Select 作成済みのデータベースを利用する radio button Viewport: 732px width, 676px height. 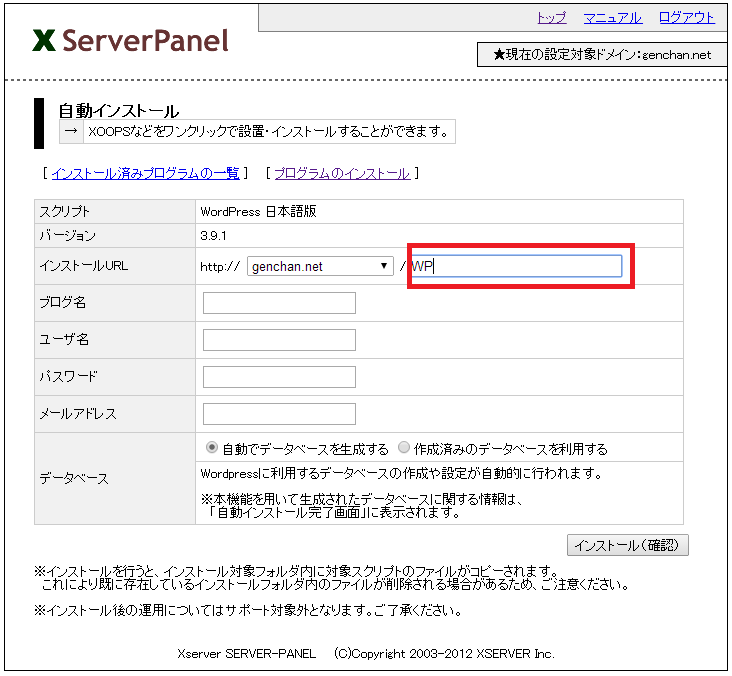[x=404, y=447]
